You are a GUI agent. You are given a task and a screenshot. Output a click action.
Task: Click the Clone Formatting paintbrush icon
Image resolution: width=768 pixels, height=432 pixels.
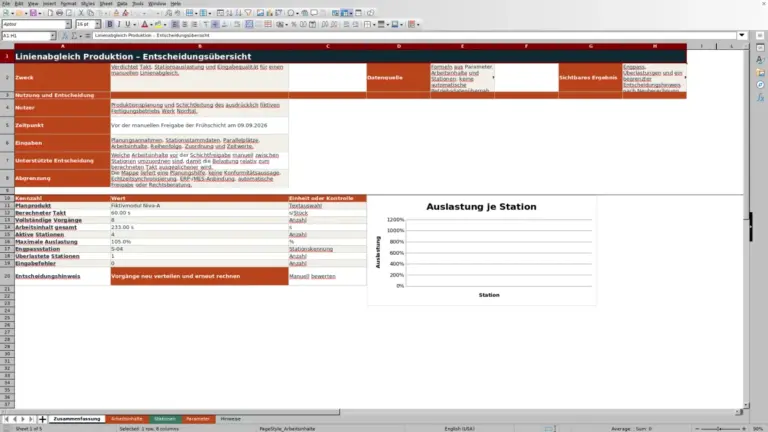click(x=116, y=13)
